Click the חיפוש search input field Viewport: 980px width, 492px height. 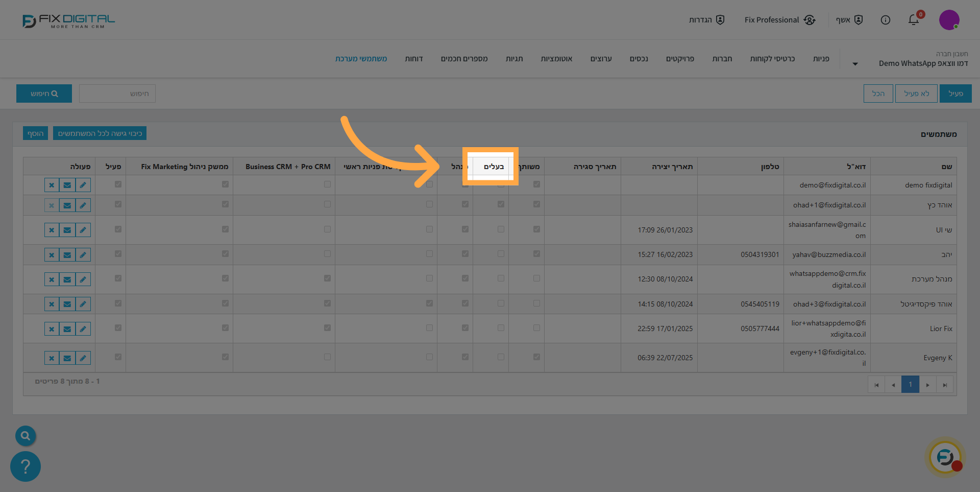click(117, 93)
